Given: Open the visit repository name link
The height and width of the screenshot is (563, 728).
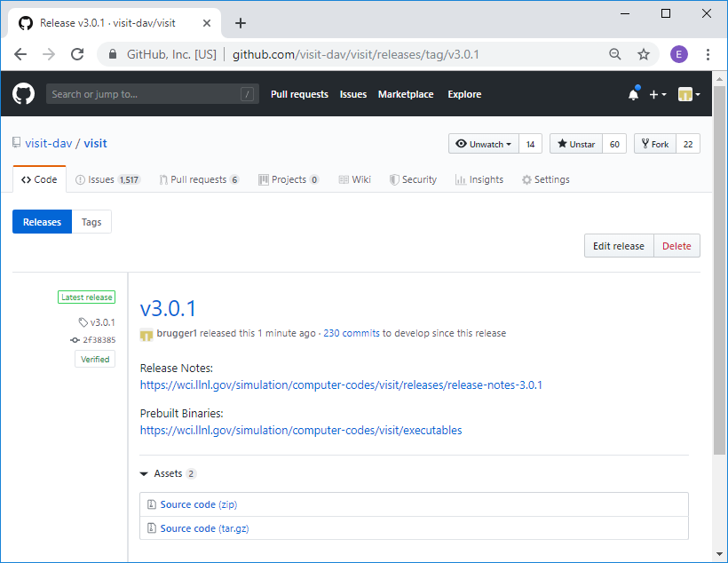Looking at the screenshot, I should pos(95,143).
